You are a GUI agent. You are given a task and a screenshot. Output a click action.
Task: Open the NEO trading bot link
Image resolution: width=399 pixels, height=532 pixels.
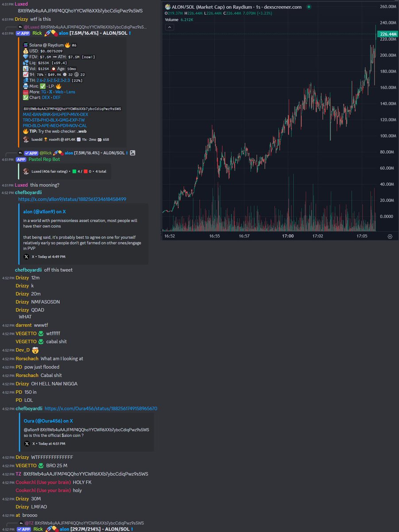pyautogui.click(x=55, y=125)
